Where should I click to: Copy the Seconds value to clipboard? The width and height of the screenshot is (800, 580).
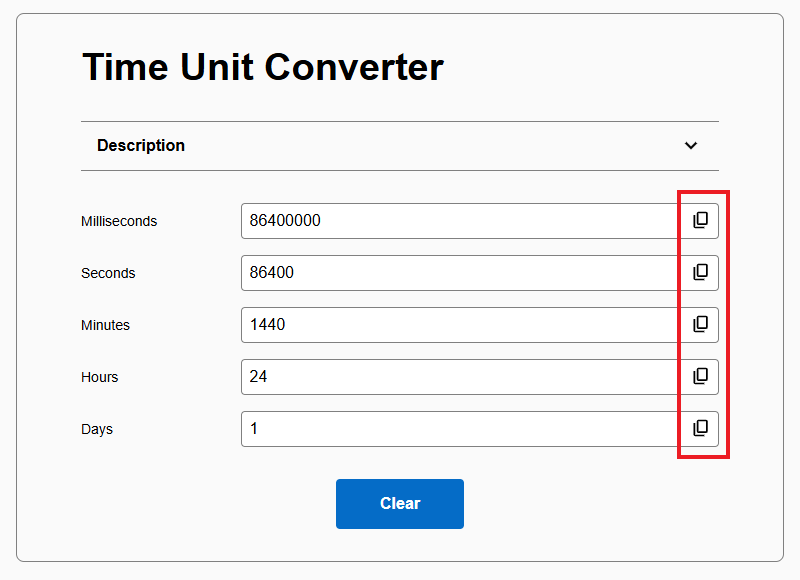(700, 273)
